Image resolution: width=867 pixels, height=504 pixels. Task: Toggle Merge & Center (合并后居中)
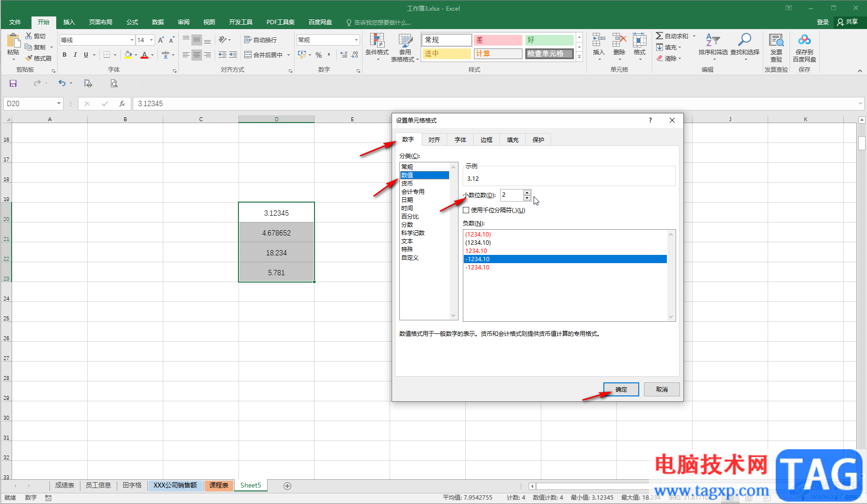tap(263, 55)
